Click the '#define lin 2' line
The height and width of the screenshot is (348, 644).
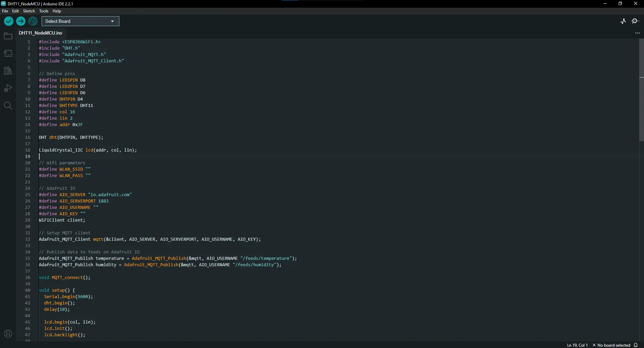56,118
